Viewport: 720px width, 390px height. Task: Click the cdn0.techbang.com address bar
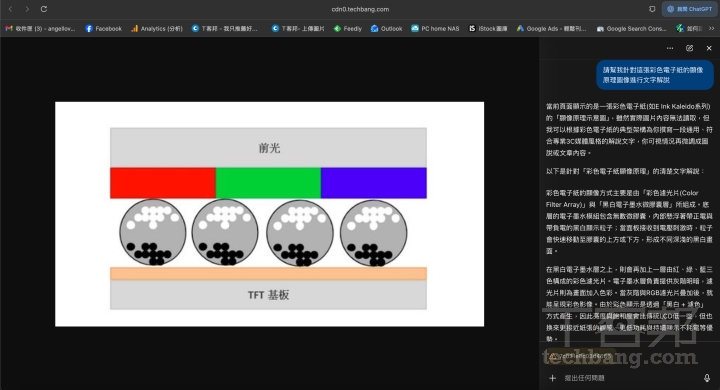[x=360, y=9]
